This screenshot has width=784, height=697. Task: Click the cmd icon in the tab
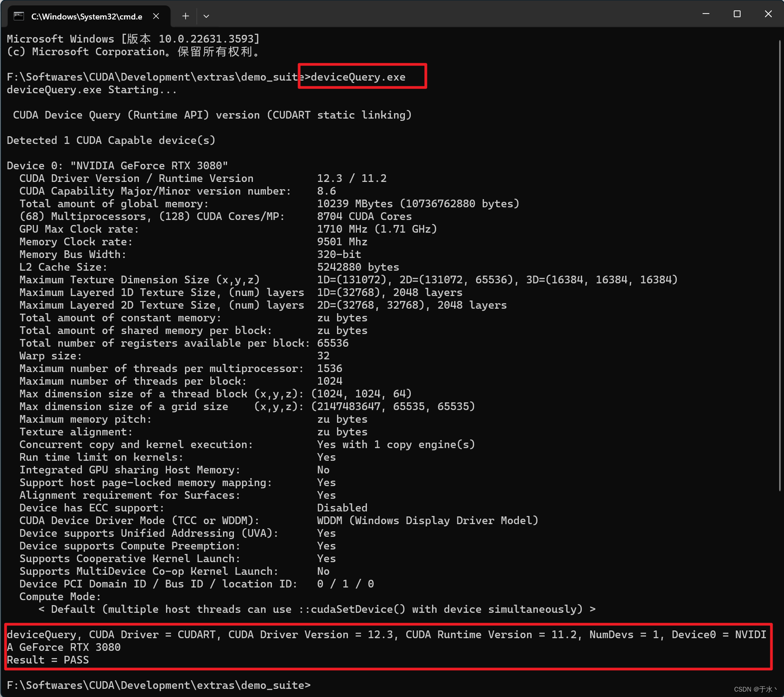pyautogui.click(x=19, y=16)
